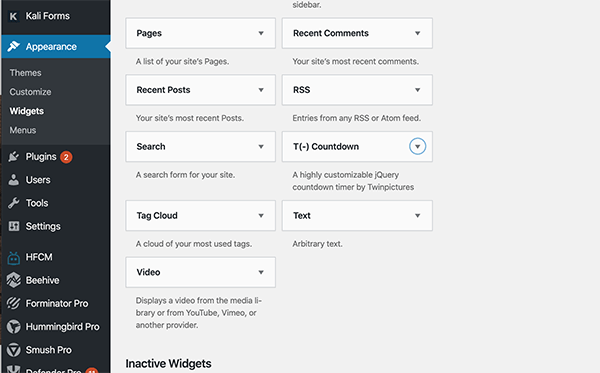Click "Entries from any RSS or Atom feed."
Viewport: 600px width, 373px height.
tap(357, 118)
